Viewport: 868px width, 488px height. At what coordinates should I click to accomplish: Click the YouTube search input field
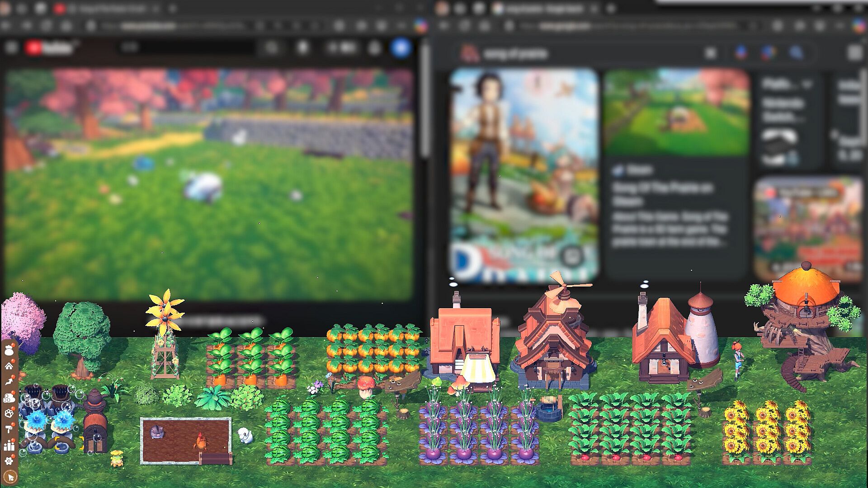[x=188, y=47]
